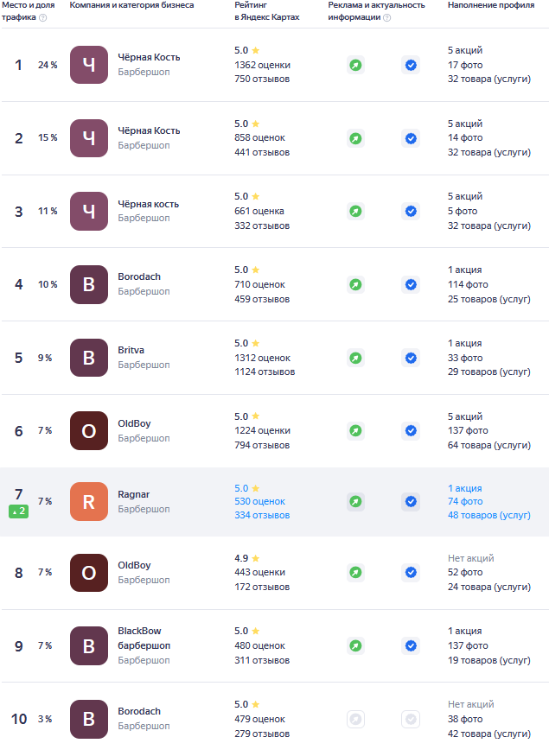The width and height of the screenshot is (549, 756).
Task: Click greyed-out verified checkmark in 10th-place row
Action: pyautogui.click(x=411, y=719)
